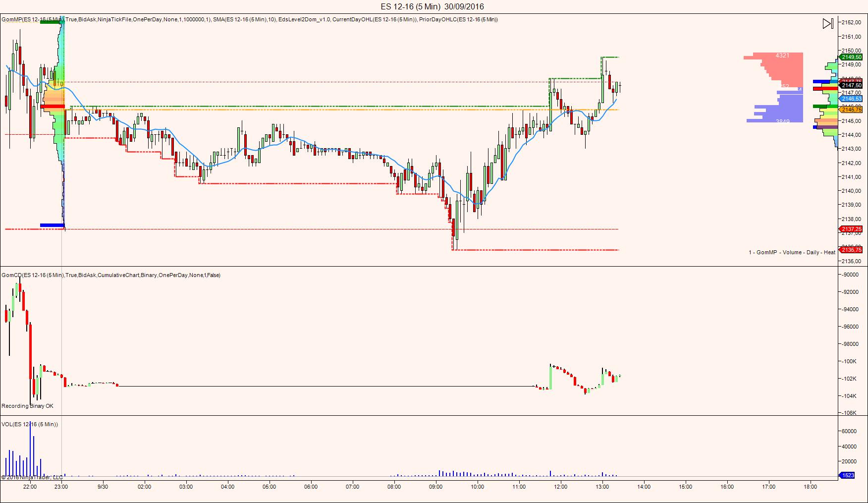Click the 09:00 time axis label
868x503 pixels.
436,487
